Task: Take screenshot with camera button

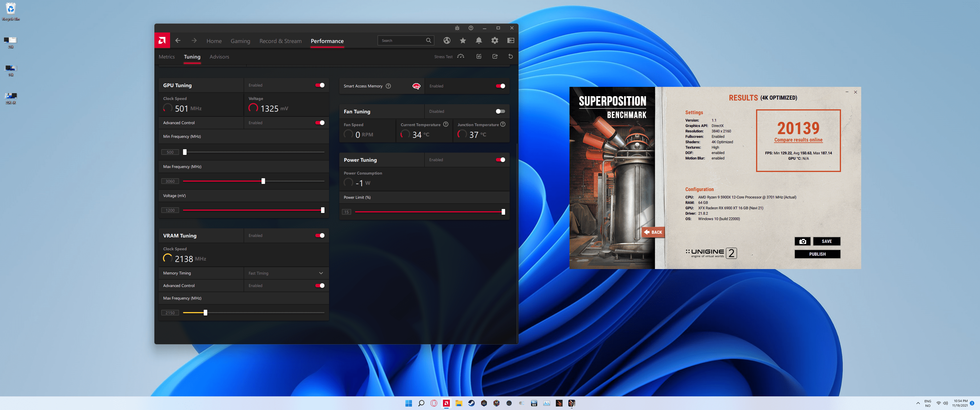Action: click(802, 241)
